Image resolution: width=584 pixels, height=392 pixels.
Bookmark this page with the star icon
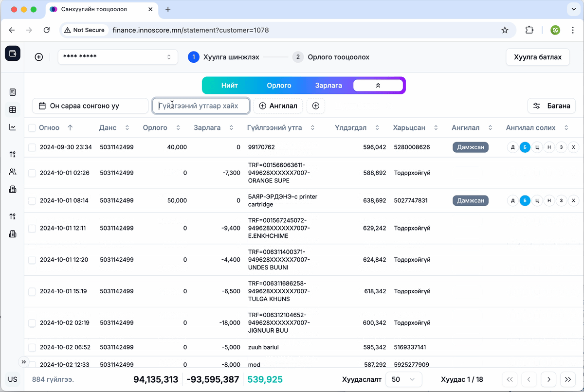tap(505, 30)
